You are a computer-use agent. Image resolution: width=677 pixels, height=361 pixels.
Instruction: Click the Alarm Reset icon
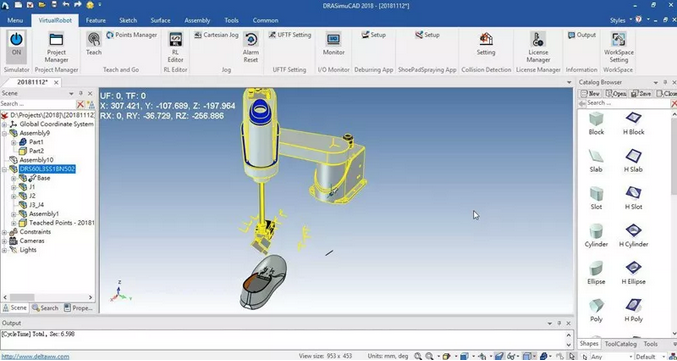coord(250,48)
